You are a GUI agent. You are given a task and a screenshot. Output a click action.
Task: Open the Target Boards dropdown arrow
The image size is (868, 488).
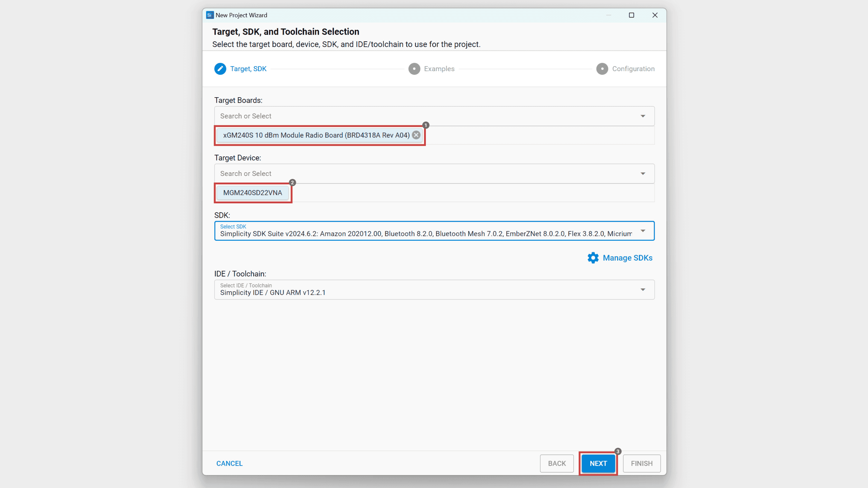pos(643,116)
